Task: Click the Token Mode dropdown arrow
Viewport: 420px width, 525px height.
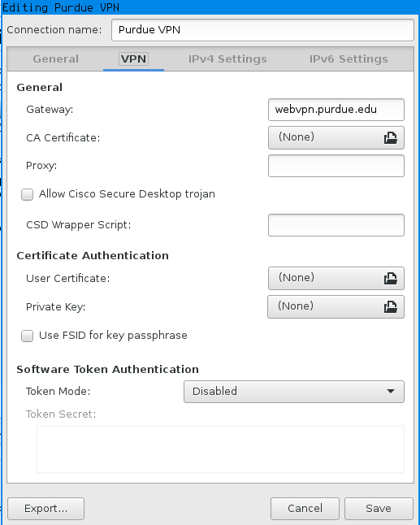Action: (x=390, y=391)
